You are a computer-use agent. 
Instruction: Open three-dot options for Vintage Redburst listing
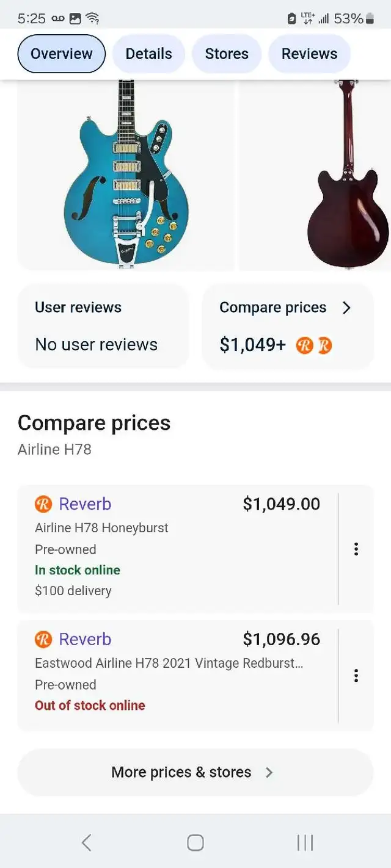coord(356,676)
